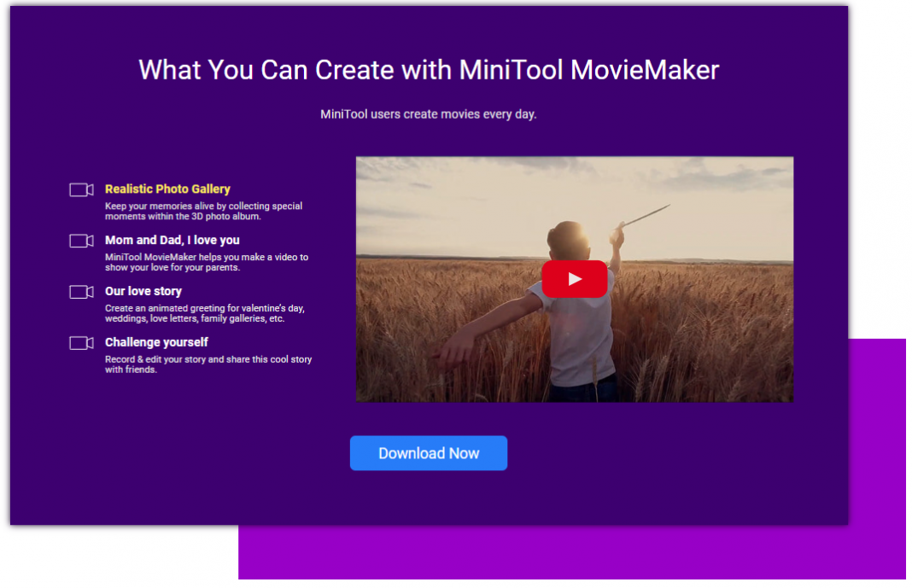Click the 'Record & edit your story' description
The width and height of the screenshot is (912, 588).
pos(208,365)
